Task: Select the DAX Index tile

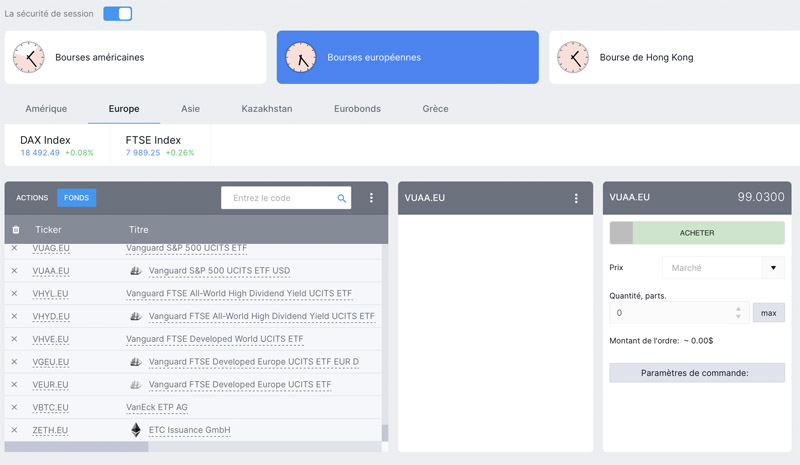Action: click(57, 145)
